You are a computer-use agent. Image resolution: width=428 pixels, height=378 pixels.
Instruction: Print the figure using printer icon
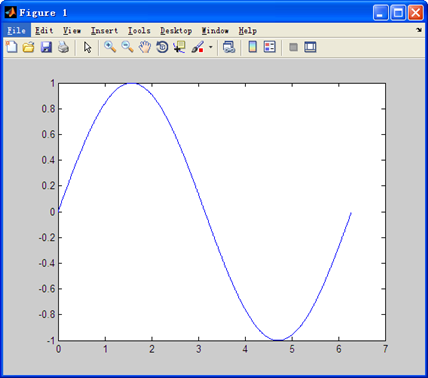(x=64, y=47)
